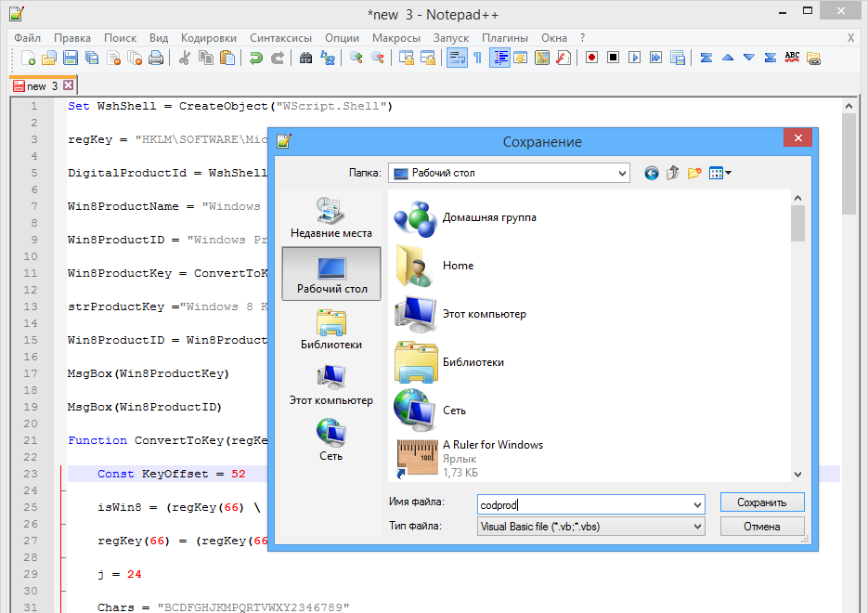Image resolution: width=868 pixels, height=613 pixels.
Task: Select Домашняя группа in file list
Action: click(465, 217)
